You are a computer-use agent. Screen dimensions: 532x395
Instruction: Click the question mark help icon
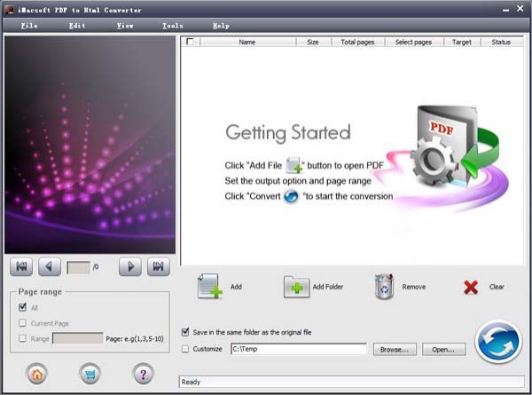tap(143, 374)
